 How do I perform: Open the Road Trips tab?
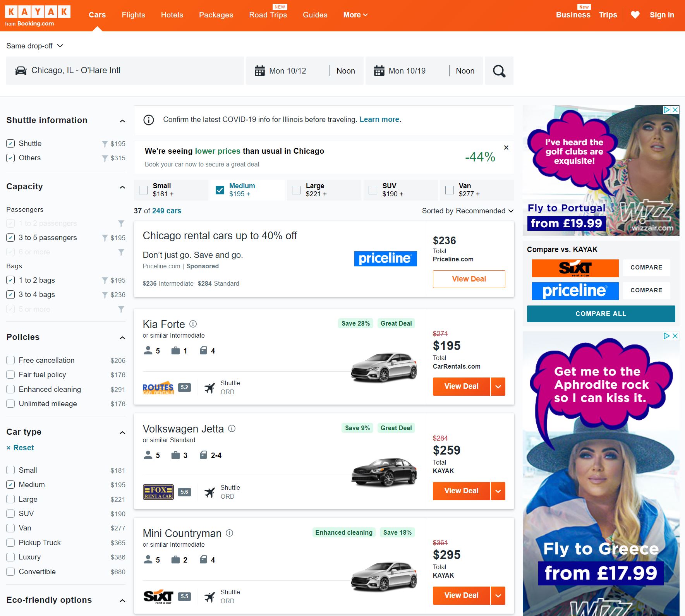pos(268,15)
